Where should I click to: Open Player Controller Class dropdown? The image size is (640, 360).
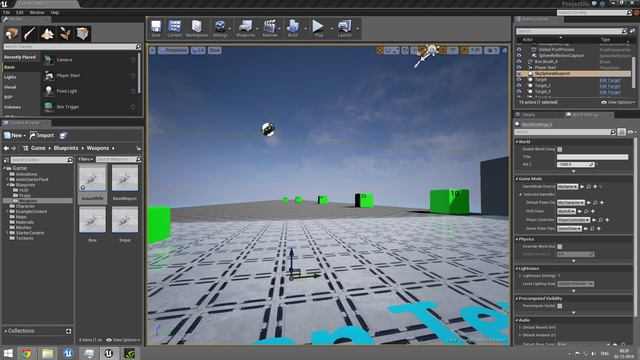coord(573,220)
